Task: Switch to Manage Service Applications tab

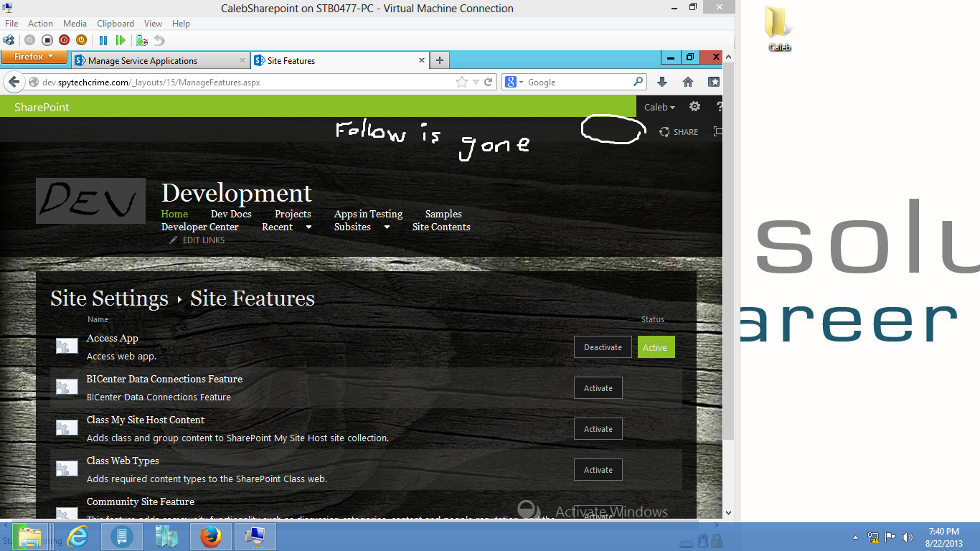Action: click(160, 61)
